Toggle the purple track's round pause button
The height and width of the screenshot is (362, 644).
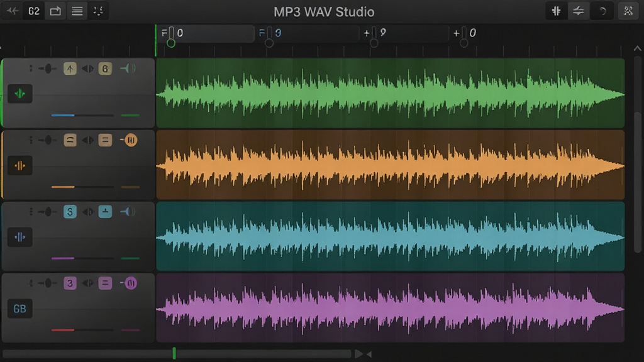131,283
